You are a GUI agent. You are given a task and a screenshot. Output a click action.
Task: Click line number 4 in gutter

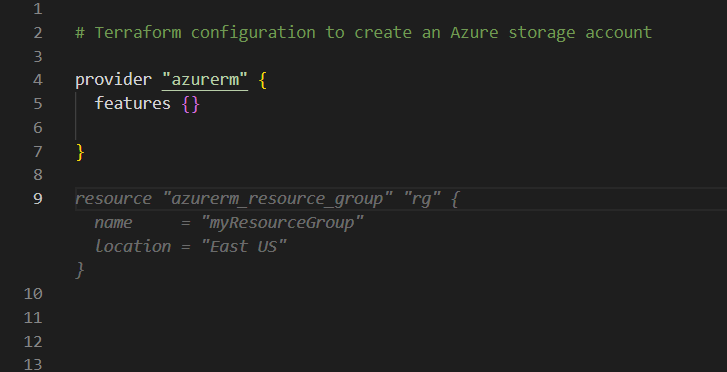click(38, 80)
